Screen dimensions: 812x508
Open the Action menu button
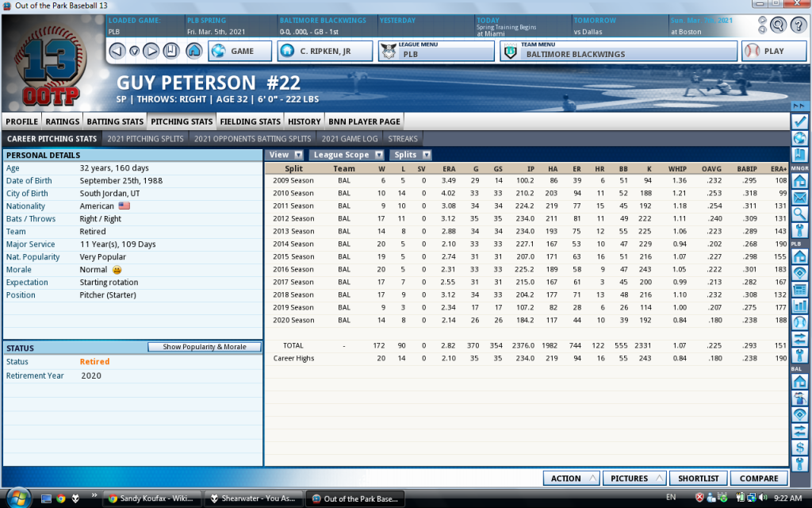[x=571, y=479]
